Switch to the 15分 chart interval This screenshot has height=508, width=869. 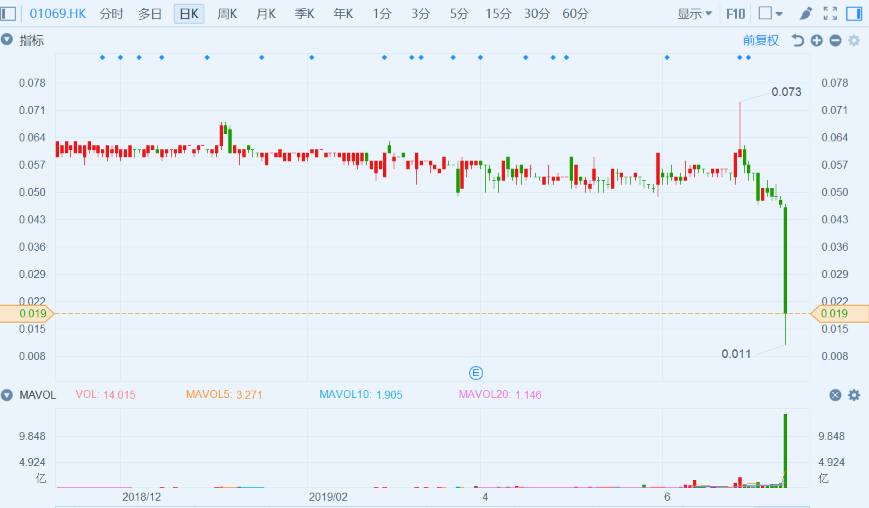point(498,13)
